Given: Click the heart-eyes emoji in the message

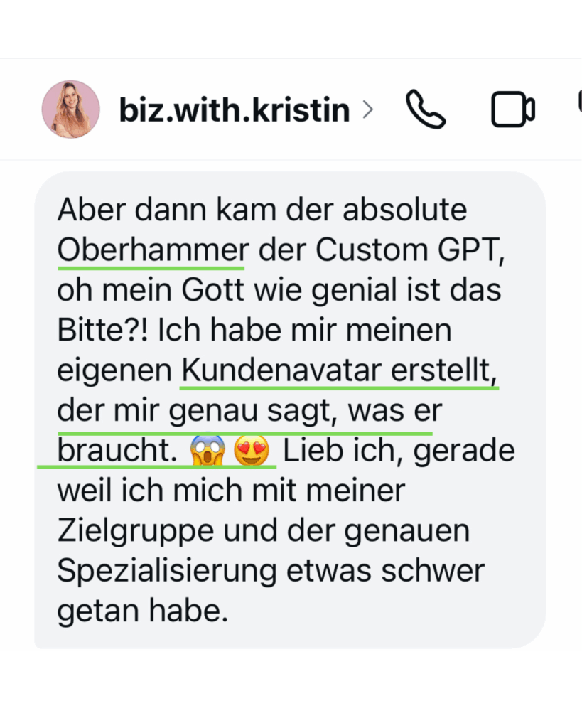Looking at the screenshot, I should point(252,450).
